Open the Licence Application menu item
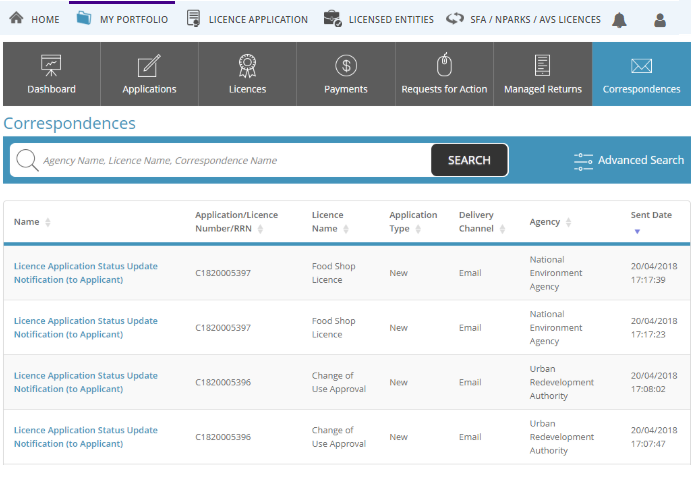 click(247, 19)
